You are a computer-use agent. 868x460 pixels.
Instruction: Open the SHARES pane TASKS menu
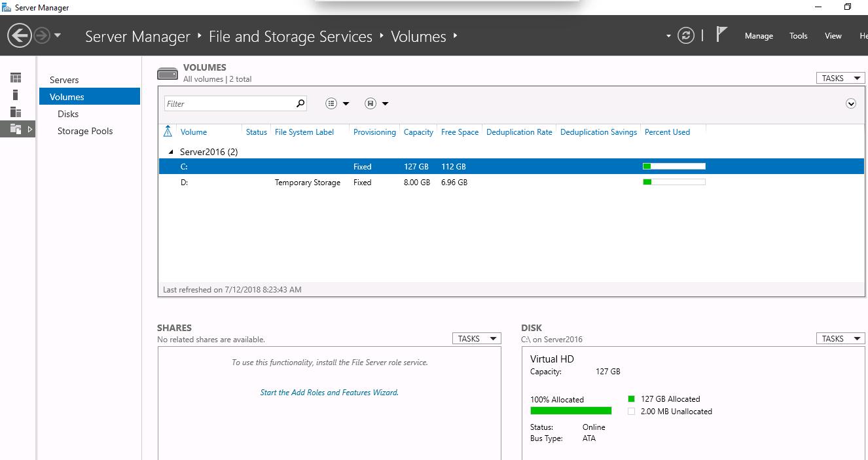477,338
